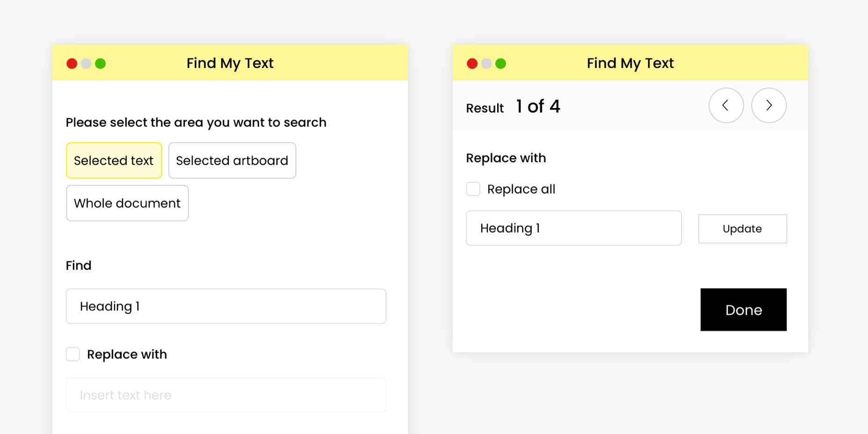The image size is (868, 434).
Task: Focus the Find input containing Heading 1
Action: [x=226, y=306]
